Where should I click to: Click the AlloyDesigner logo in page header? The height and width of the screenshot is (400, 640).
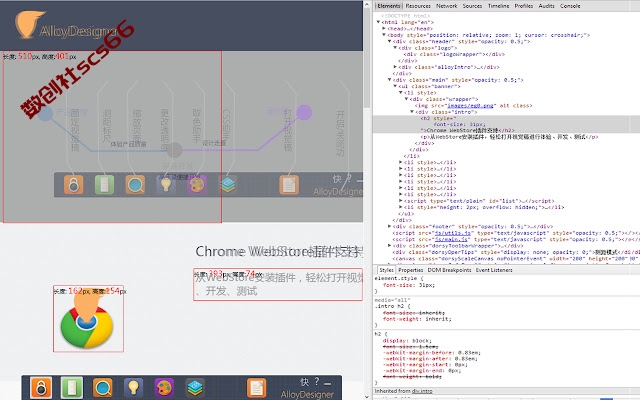tap(65, 25)
